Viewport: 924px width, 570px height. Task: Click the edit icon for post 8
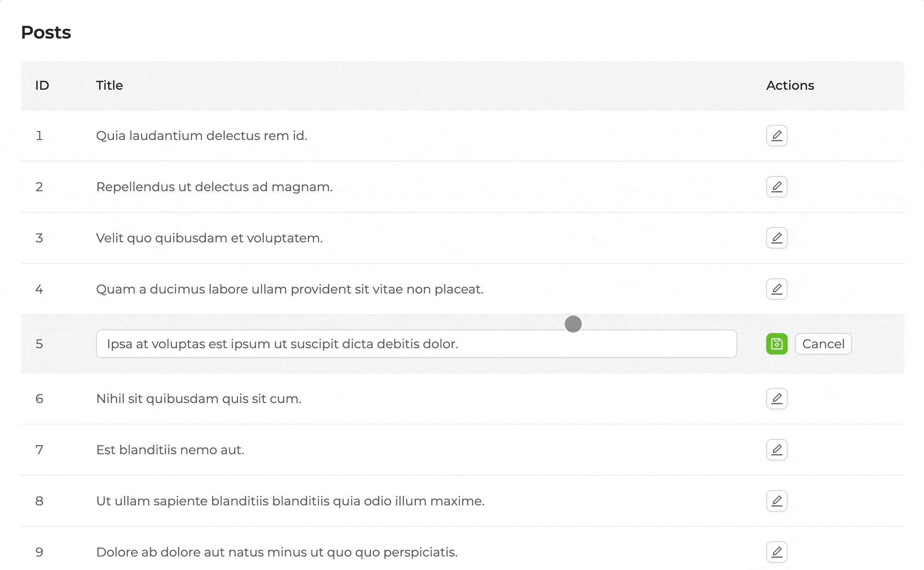(776, 501)
